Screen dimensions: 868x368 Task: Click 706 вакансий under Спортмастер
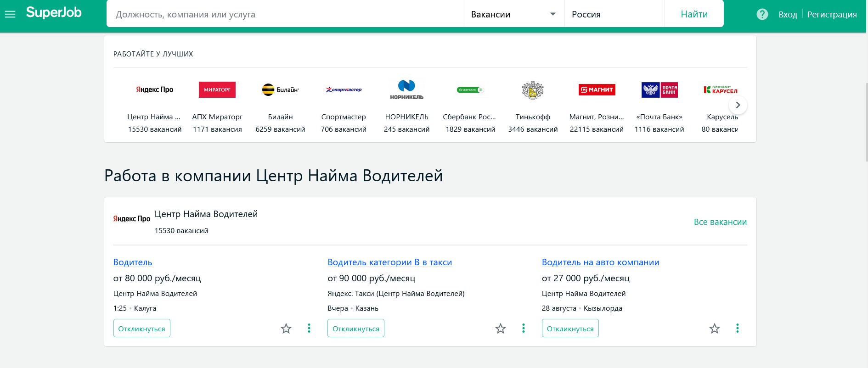[x=344, y=129]
